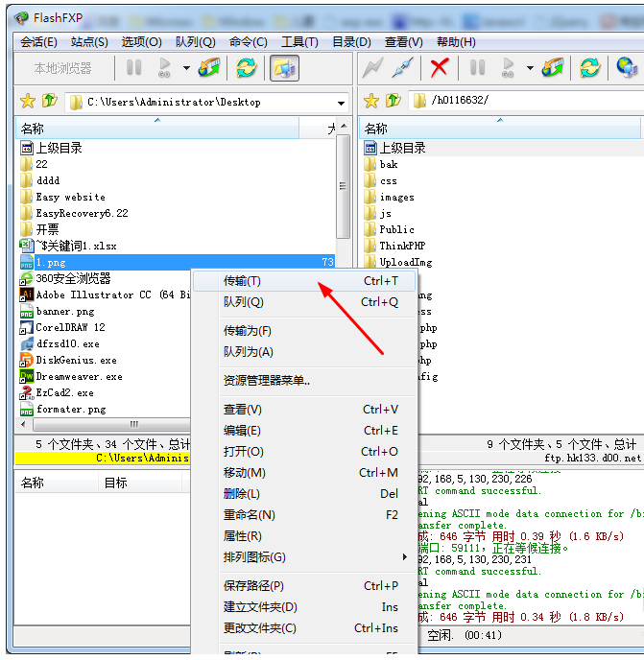Click the remote pane refresh icon

coord(589,67)
